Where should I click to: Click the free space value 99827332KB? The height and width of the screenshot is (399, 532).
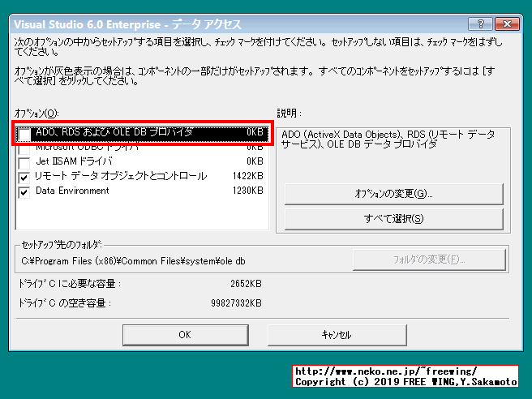pos(237,303)
